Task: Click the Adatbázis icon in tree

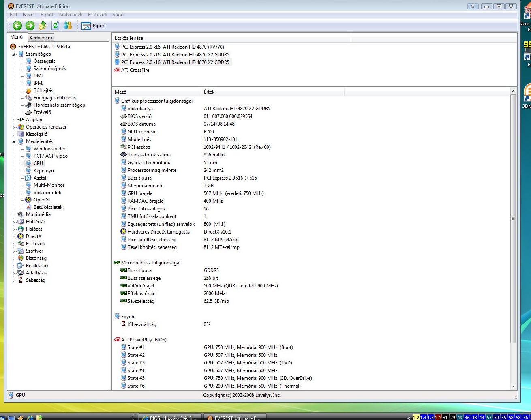Action: tap(21, 273)
